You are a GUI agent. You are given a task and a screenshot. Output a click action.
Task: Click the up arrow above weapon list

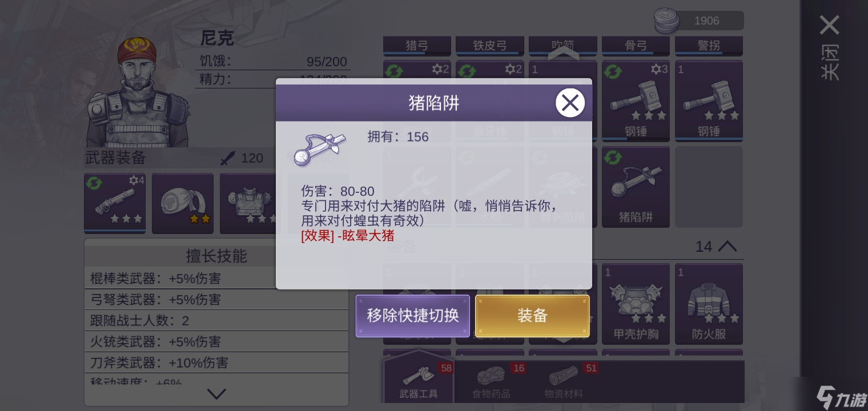563,53
